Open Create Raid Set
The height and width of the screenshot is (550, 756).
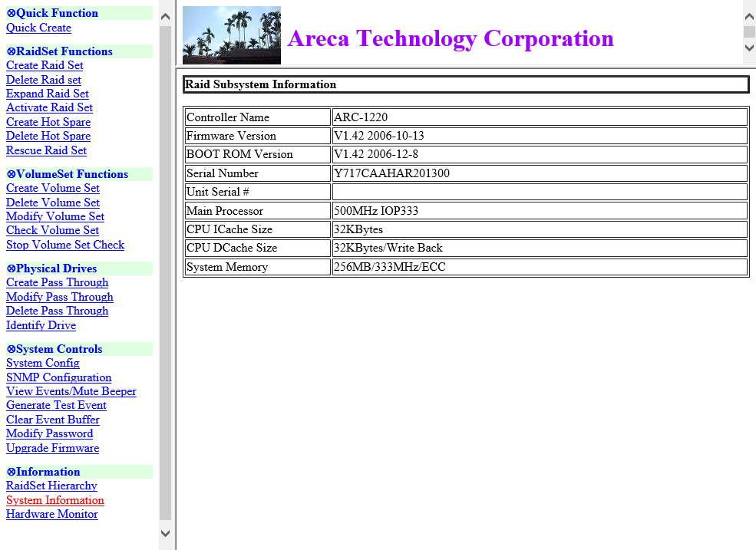tap(45, 65)
